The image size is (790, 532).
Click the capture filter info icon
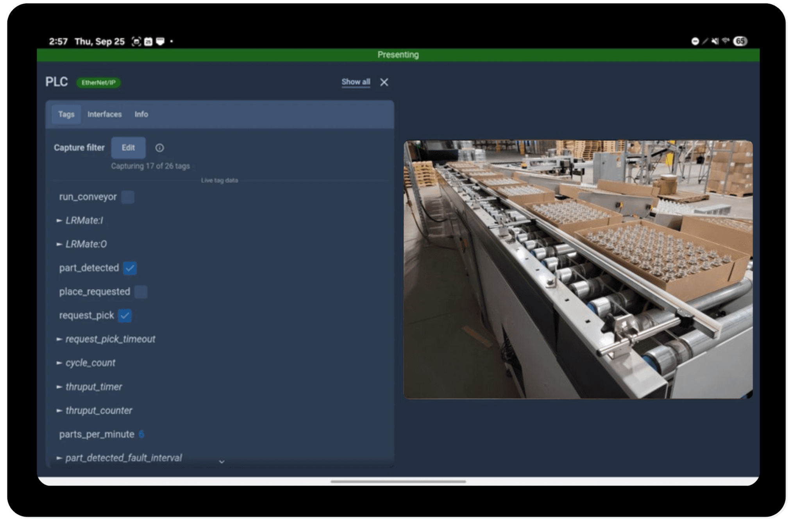point(159,148)
